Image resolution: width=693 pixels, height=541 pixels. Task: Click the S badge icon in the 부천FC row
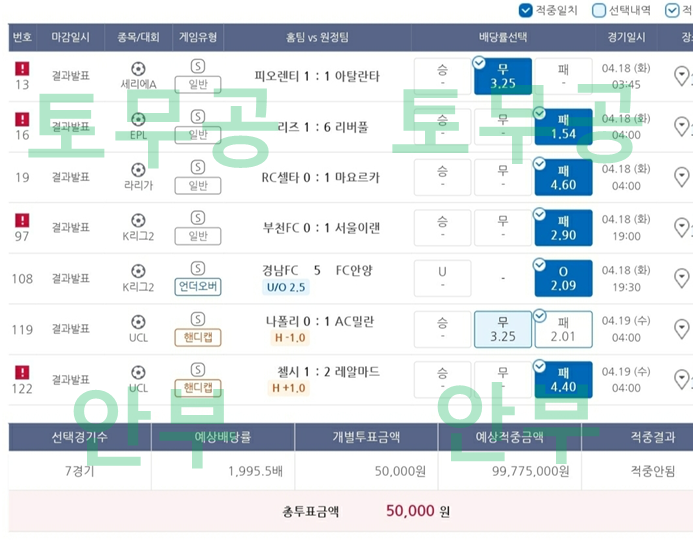(198, 218)
